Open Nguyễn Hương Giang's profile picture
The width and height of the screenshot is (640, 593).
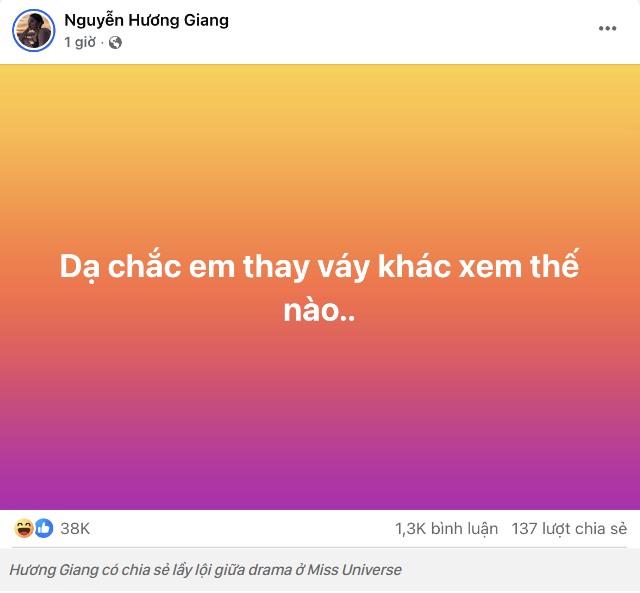pos(33,31)
